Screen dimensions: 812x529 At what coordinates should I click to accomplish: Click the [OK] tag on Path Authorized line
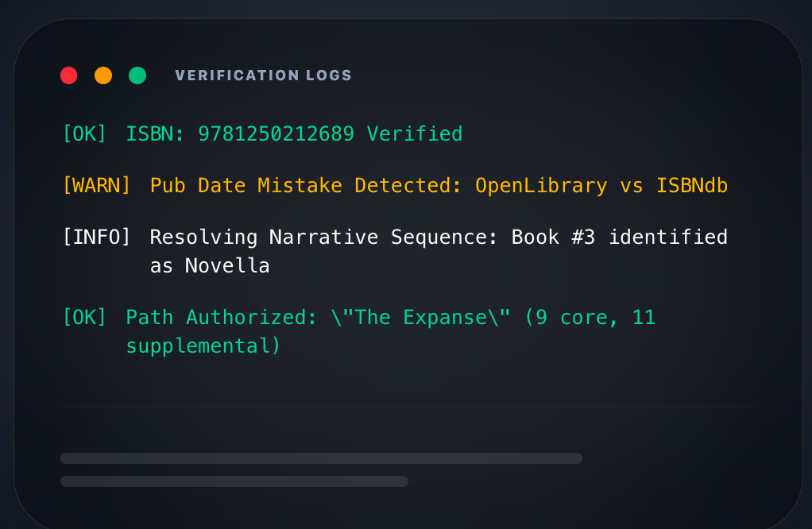pos(84,317)
